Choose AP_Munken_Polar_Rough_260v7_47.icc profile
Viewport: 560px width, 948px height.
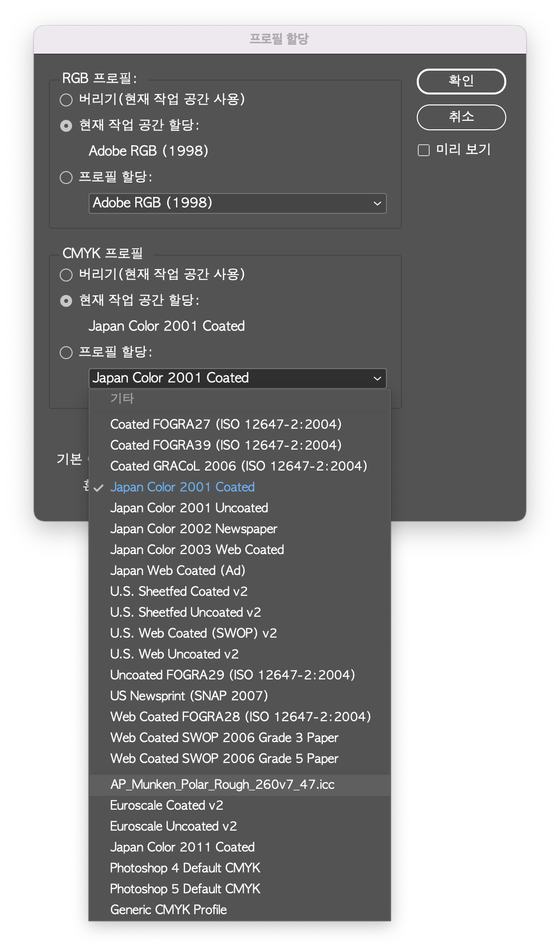[x=240, y=784]
